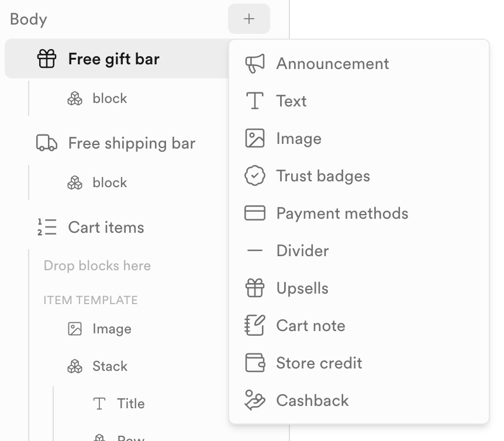The width and height of the screenshot is (504, 441).
Task: Add a Divider block from menu
Action: pyautogui.click(x=359, y=250)
